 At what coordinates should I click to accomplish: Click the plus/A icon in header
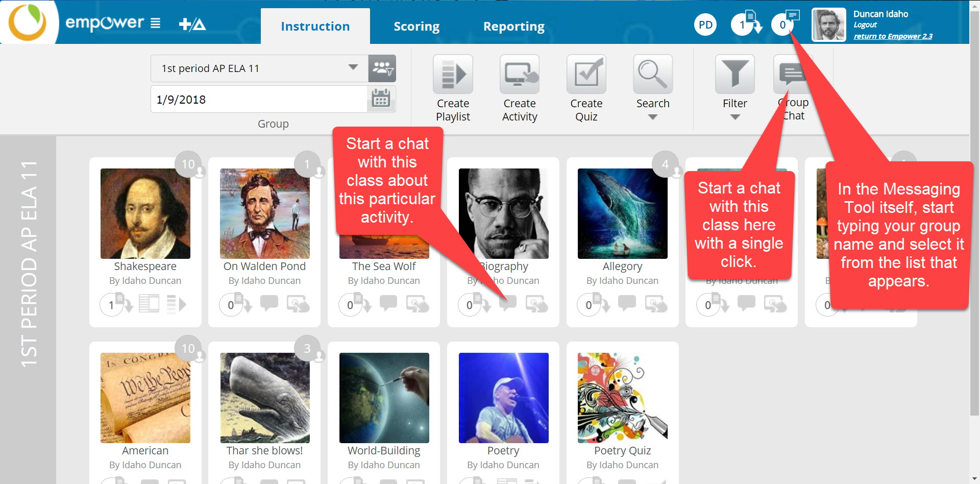click(192, 24)
